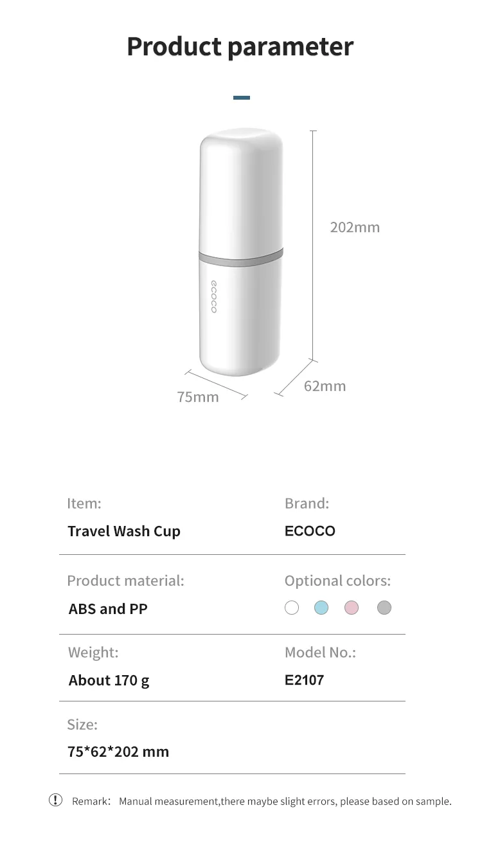The image size is (482, 868).
Task: Click the remark exclamation icon
Action: (56, 800)
